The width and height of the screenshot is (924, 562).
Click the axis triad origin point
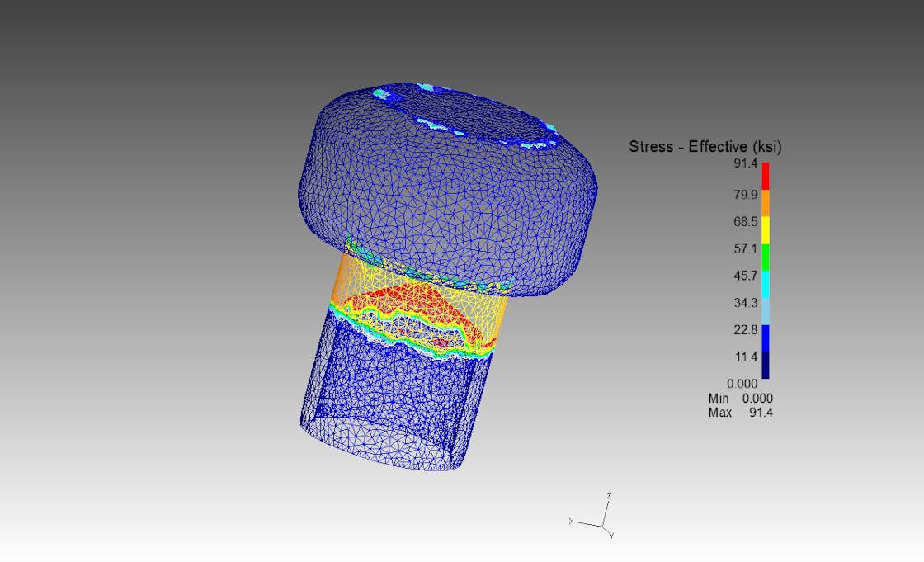pos(602,527)
